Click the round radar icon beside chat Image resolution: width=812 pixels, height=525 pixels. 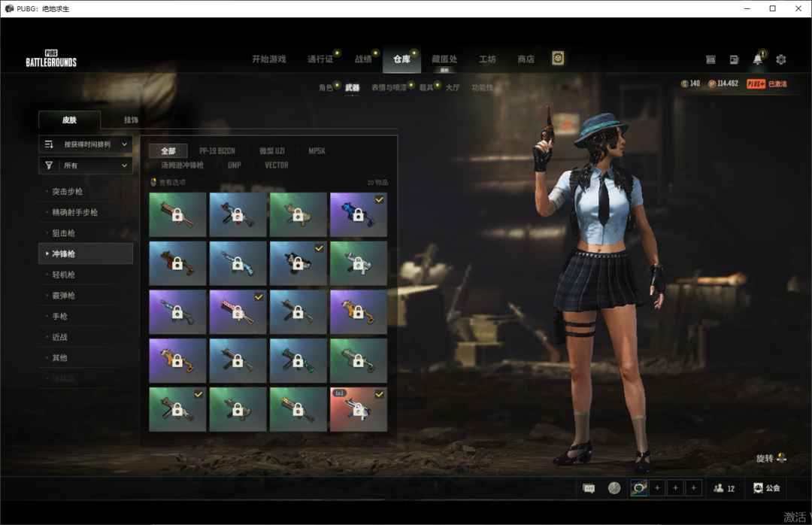click(x=614, y=488)
